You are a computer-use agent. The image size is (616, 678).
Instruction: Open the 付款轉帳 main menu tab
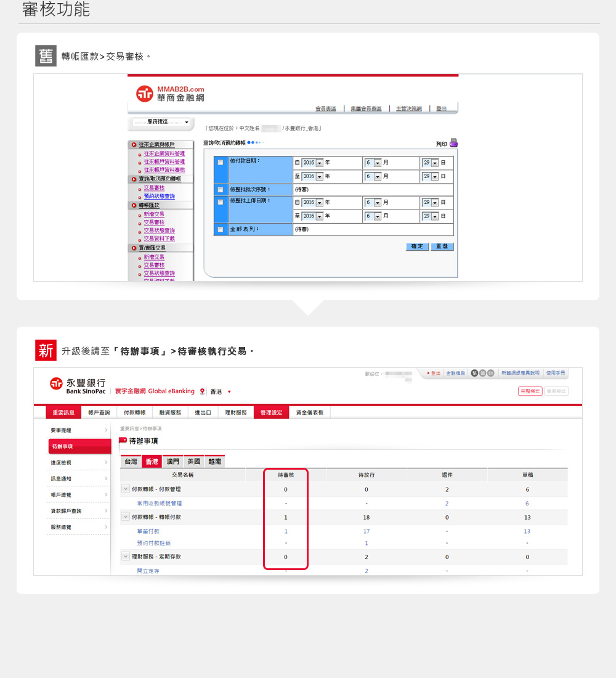coord(134,412)
